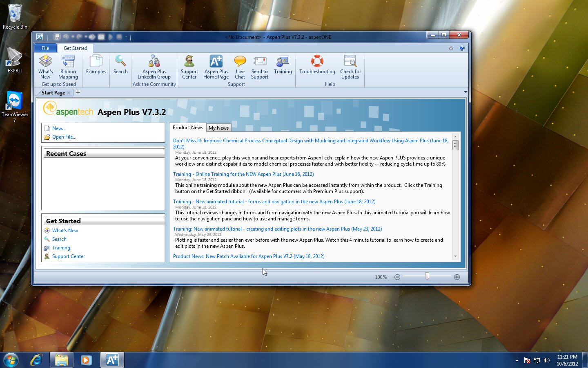Switch to the Product News tab

pyautogui.click(x=188, y=128)
